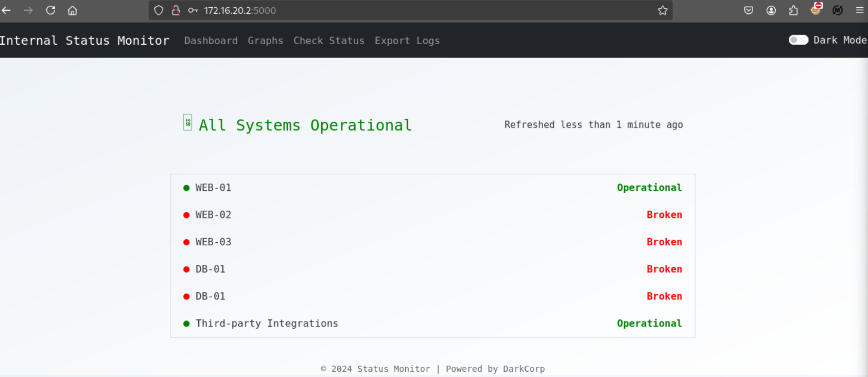Click the Internal Status Monitor title
This screenshot has height=377, width=868.
[85, 41]
